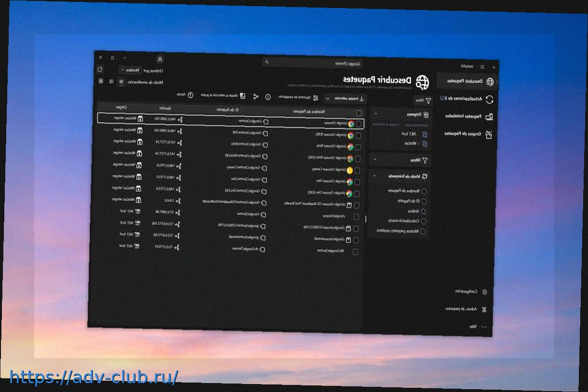Go to 'Paquetes Instalados' page
This screenshot has width=588, height=392.
tap(488, 117)
